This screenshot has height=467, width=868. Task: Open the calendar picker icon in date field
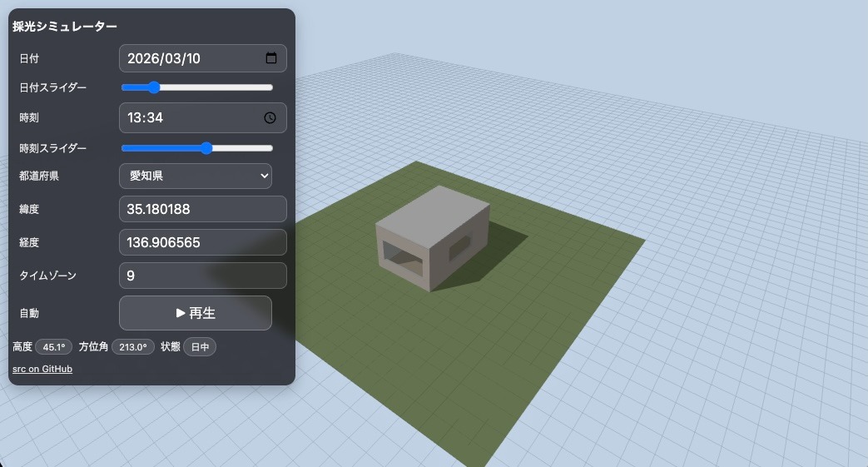pos(270,58)
